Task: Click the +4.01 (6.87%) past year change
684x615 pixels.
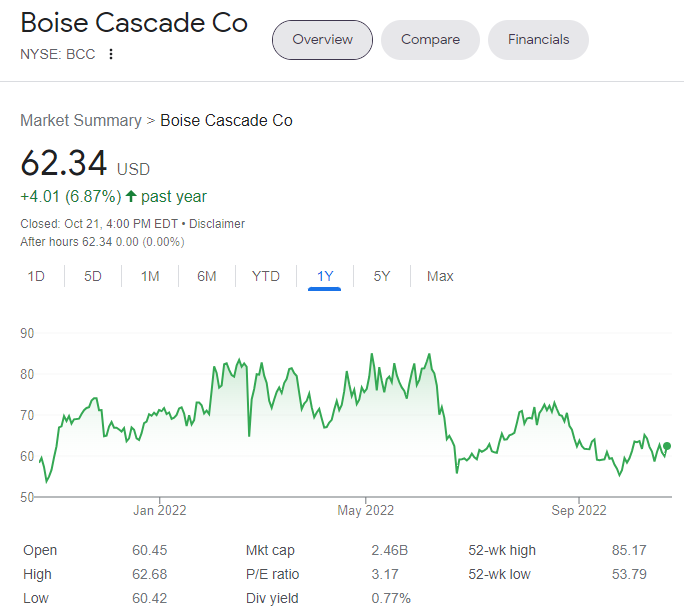Action: tap(113, 197)
